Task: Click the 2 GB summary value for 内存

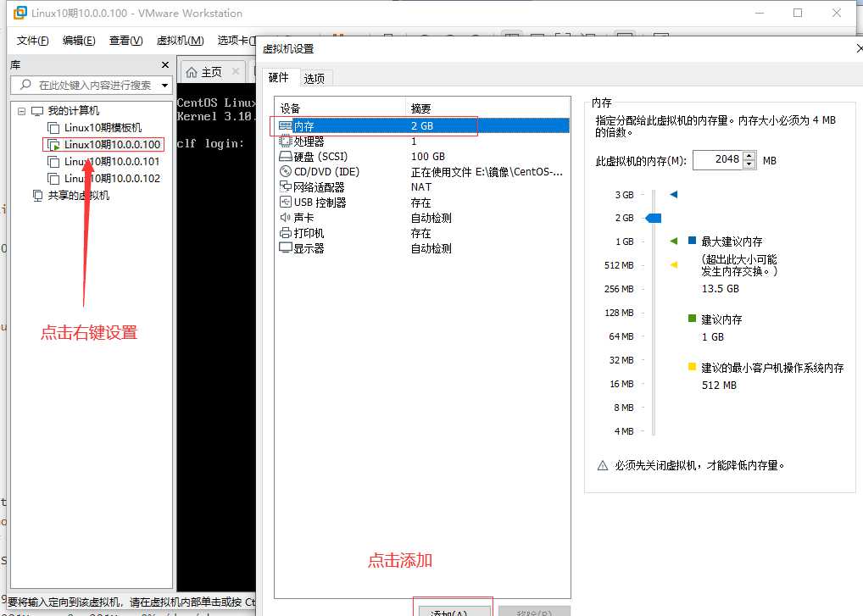Action: tap(422, 126)
